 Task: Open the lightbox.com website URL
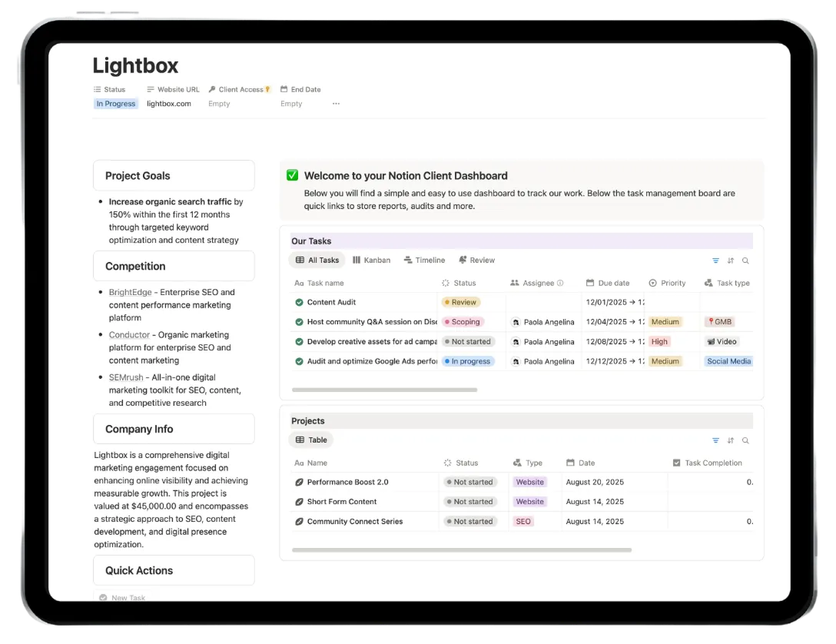tap(169, 104)
